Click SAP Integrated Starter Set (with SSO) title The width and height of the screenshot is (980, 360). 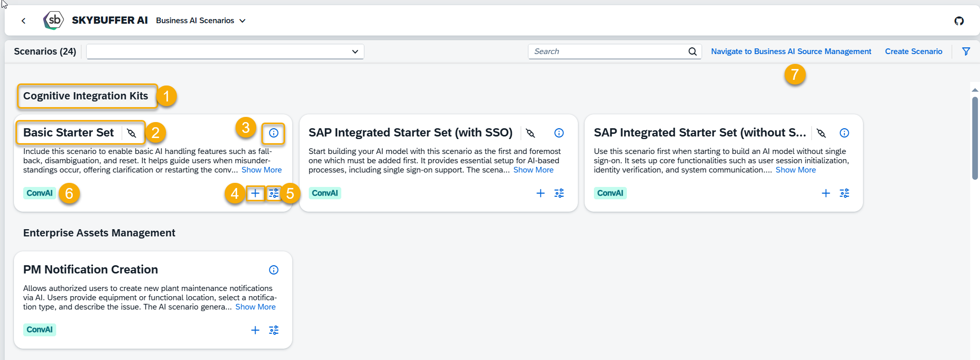(x=410, y=133)
